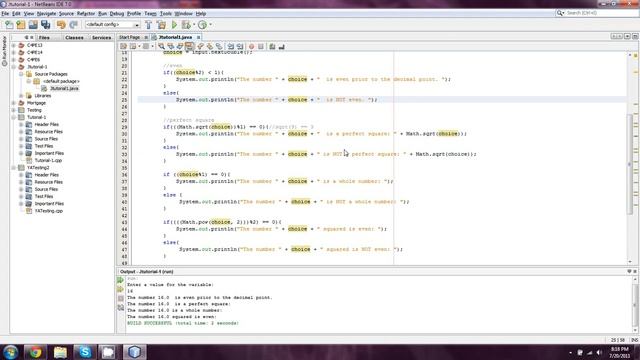Open Skype from taskbar
The height and width of the screenshot is (360, 640).
pyautogui.click(x=84, y=352)
